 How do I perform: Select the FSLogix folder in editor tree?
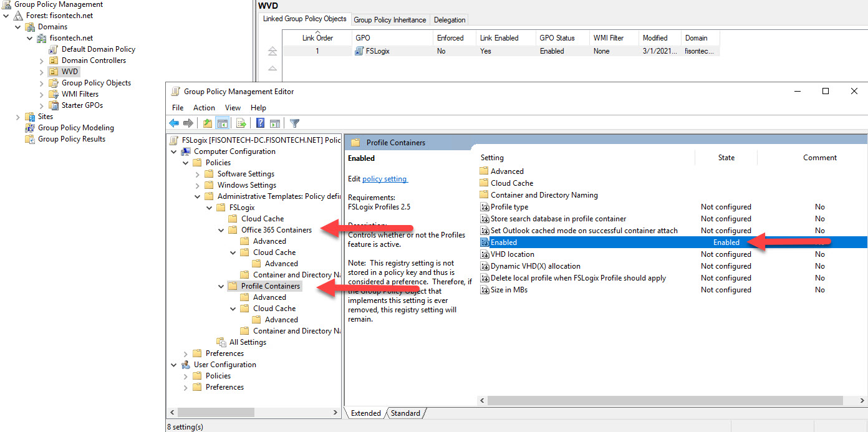[x=242, y=208]
